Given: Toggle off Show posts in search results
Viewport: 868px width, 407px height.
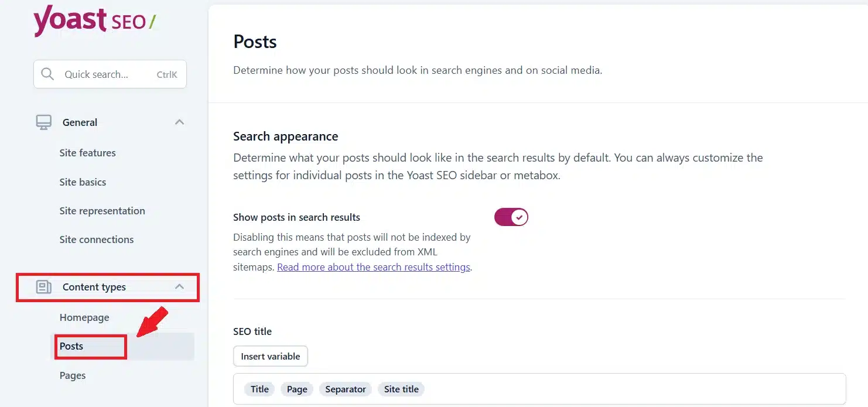Looking at the screenshot, I should (511, 217).
